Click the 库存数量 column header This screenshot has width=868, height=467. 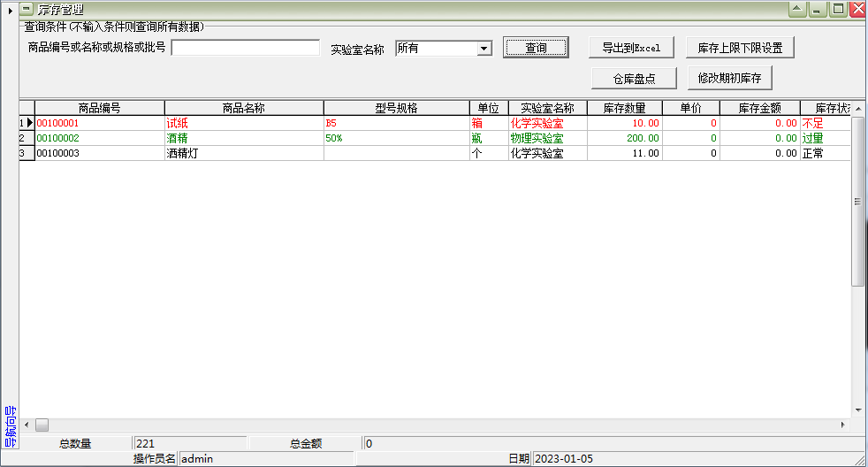point(624,108)
